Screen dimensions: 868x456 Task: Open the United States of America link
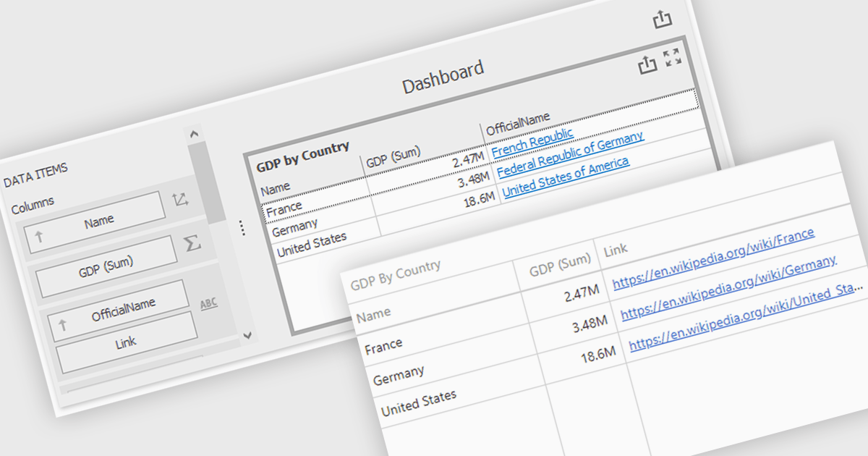pos(566,176)
